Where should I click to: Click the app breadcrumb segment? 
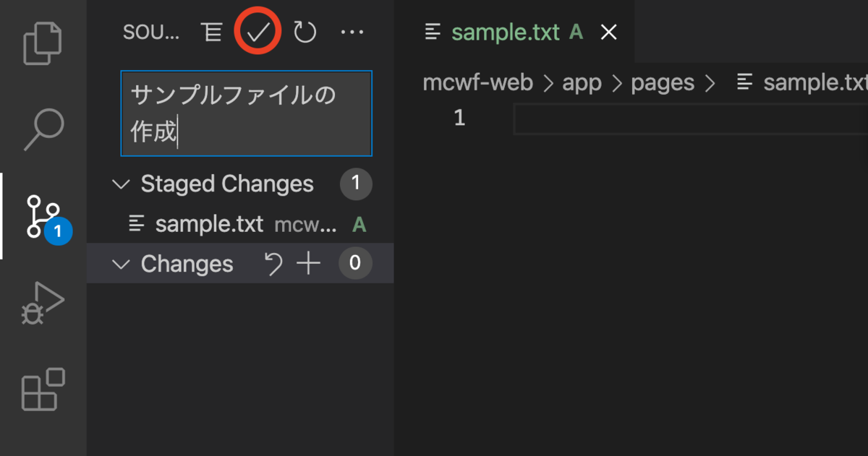click(582, 83)
